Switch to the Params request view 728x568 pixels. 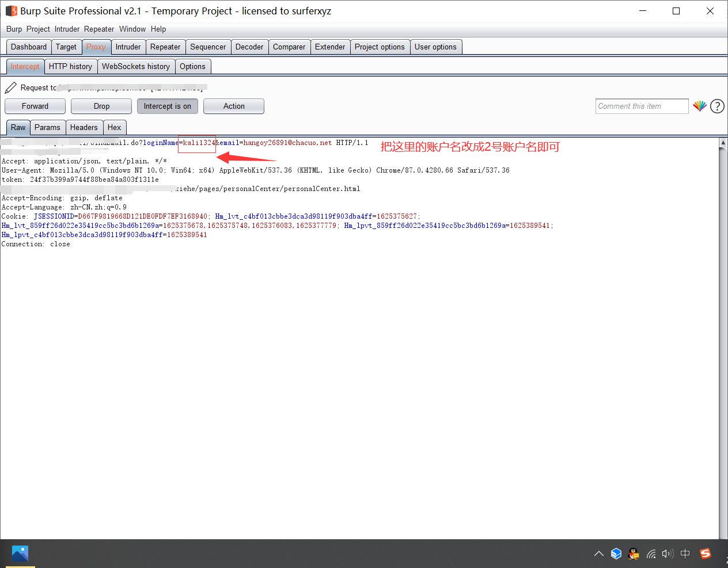[x=47, y=128]
